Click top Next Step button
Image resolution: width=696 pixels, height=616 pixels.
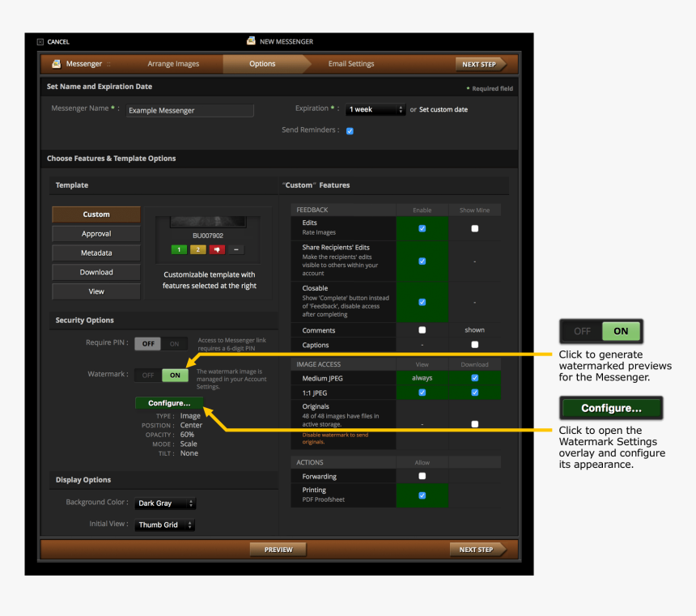(480, 65)
